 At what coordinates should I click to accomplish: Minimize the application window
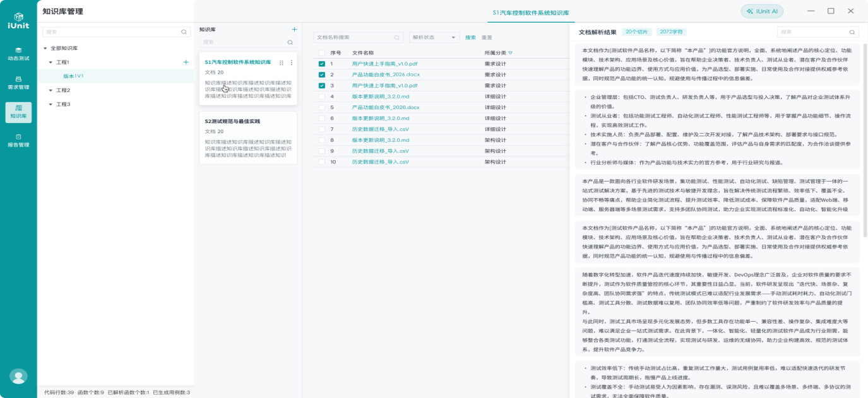point(811,11)
